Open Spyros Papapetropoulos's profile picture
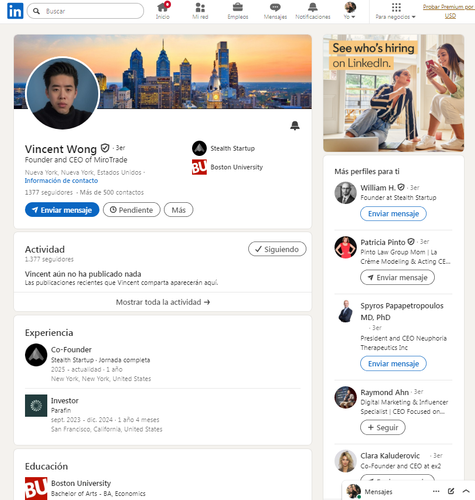This screenshot has width=475, height=500. (346, 311)
